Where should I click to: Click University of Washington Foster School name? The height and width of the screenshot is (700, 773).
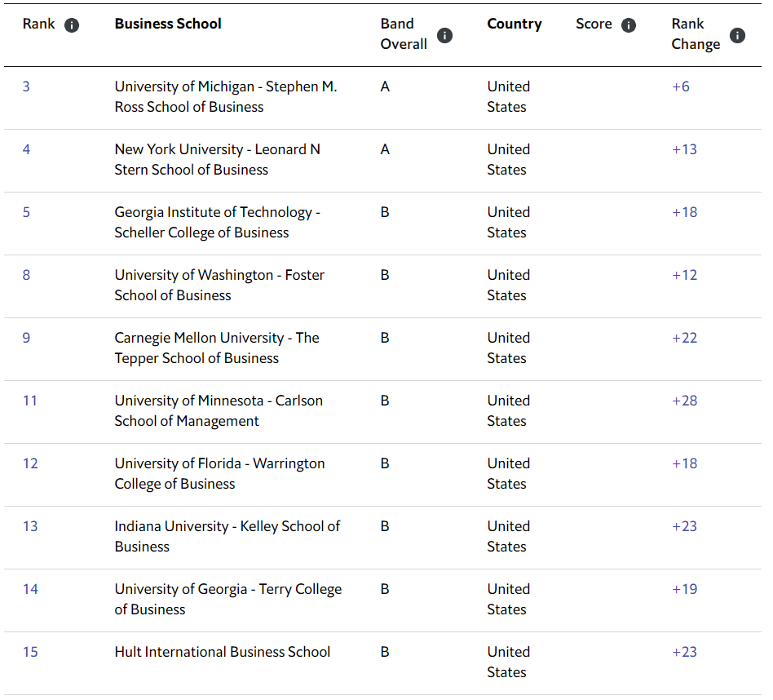click(x=219, y=285)
